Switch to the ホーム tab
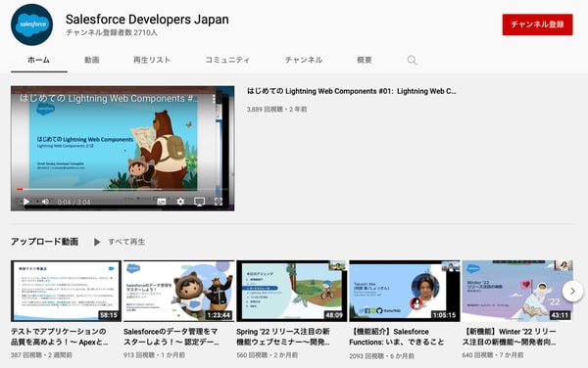Image resolution: width=588 pixels, height=368 pixels. pos(38,60)
